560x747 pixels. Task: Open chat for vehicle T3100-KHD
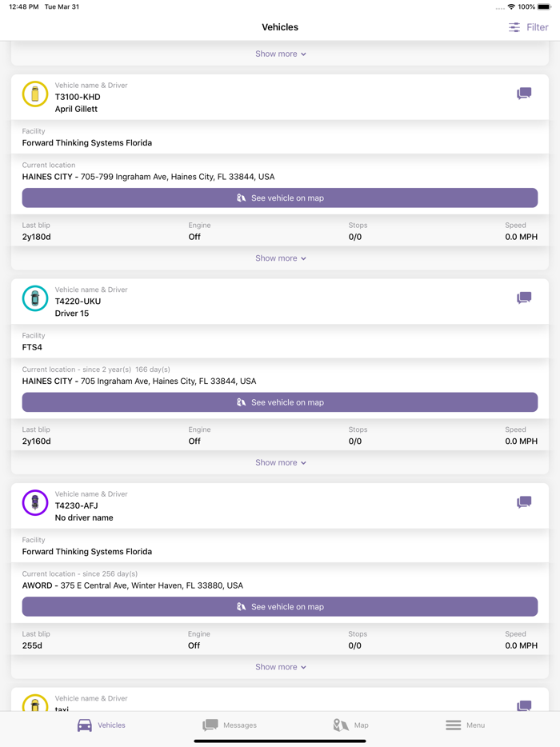(x=524, y=94)
